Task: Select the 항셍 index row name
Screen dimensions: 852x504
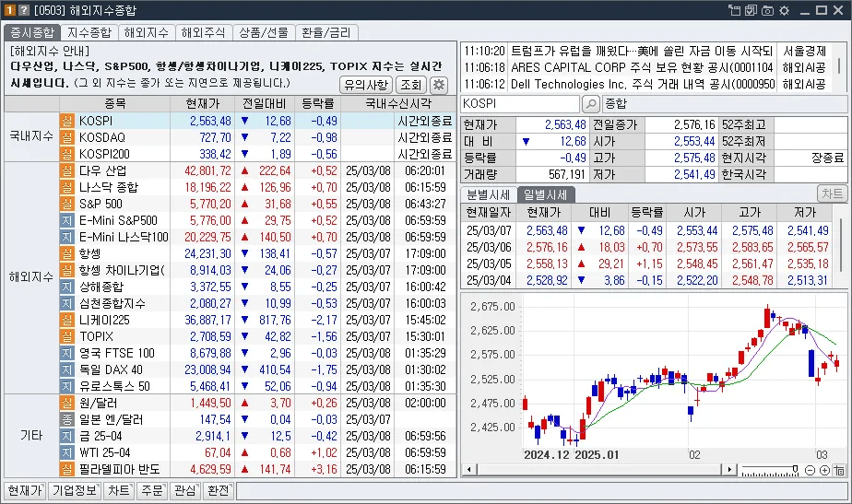Action: [89, 253]
